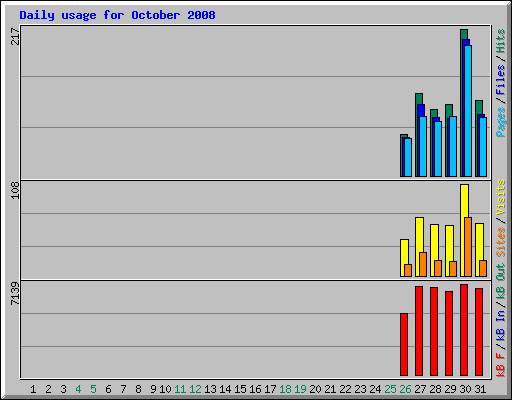
Task: Click the green 'Hits' legend label
Action: tap(500, 41)
